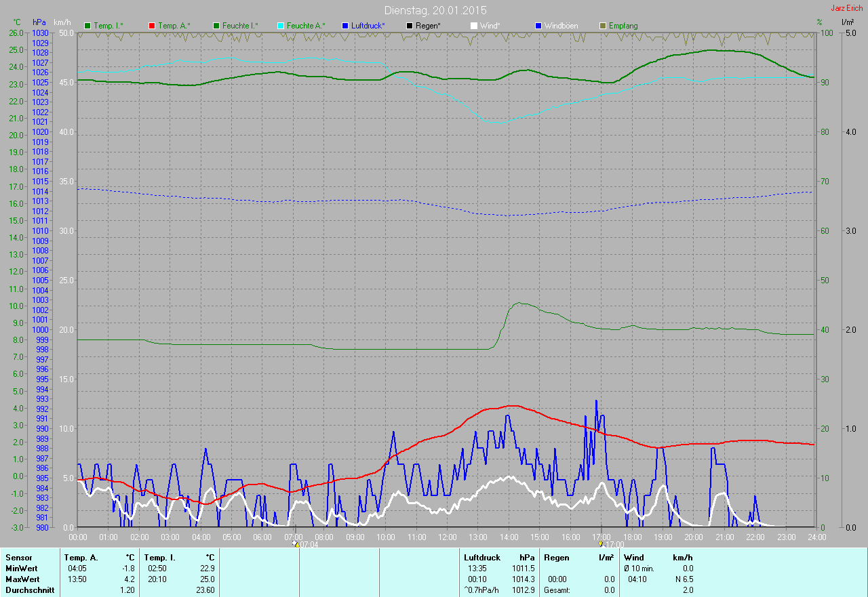Click the Durchschnitt row label
This screenshot has height=597, width=868.
point(29,590)
